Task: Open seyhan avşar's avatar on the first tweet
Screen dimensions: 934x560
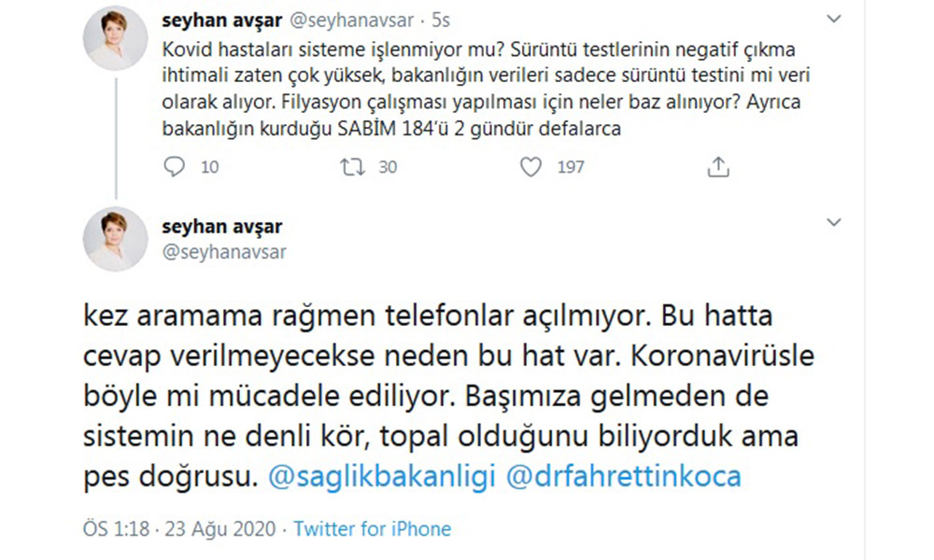Action: 116,38
